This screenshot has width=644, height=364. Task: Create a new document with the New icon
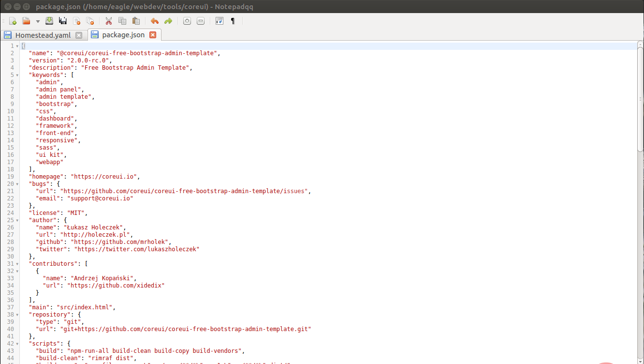pyautogui.click(x=13, y=21)
